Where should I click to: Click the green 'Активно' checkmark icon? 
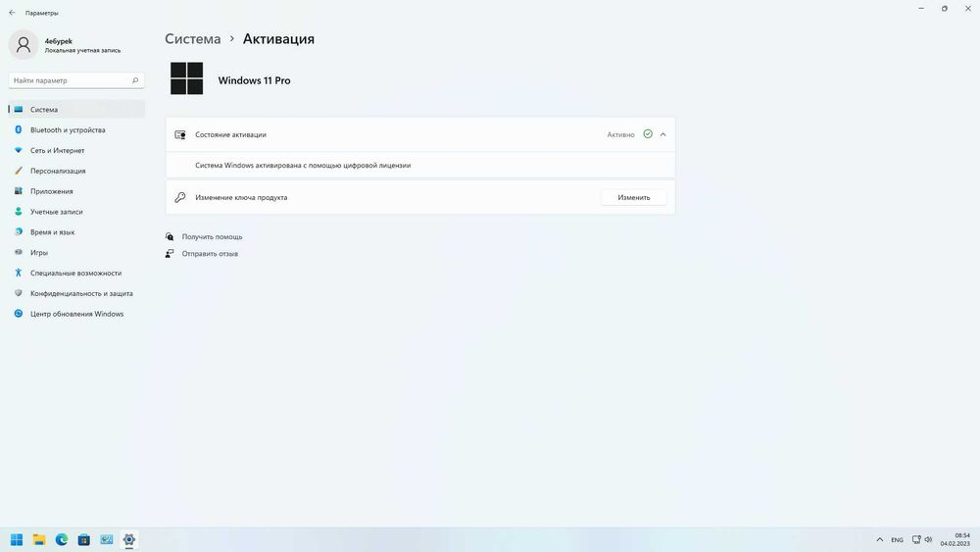pos(648,133)
